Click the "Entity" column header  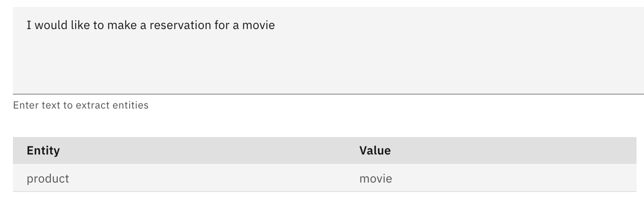coord(43,150)
